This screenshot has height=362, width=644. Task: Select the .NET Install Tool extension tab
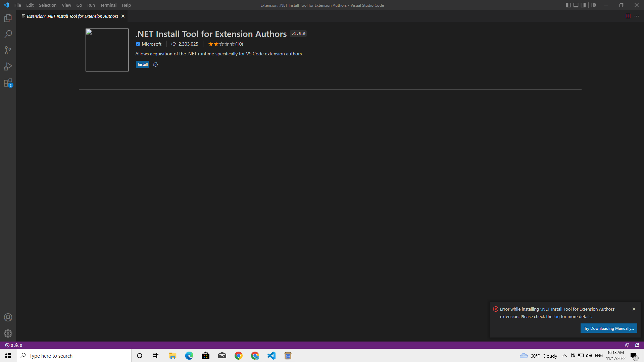(72, 16)
